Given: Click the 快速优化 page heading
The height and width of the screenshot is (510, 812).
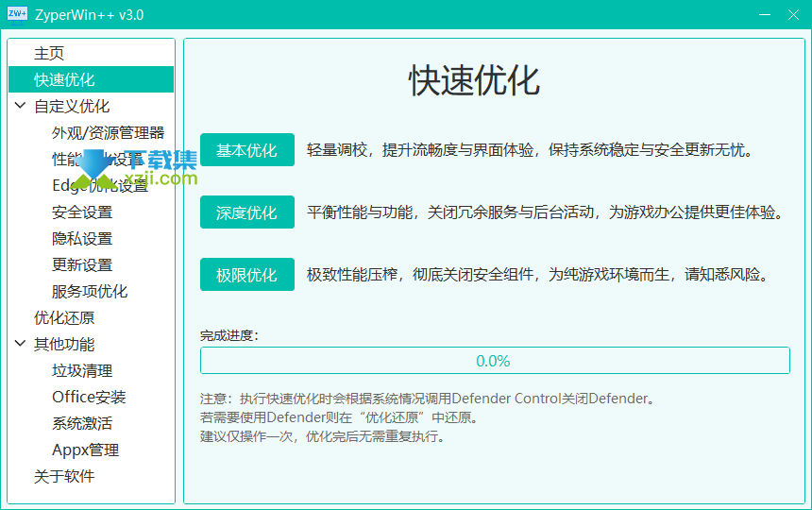Looking at the screenshot, I should 474,81.
